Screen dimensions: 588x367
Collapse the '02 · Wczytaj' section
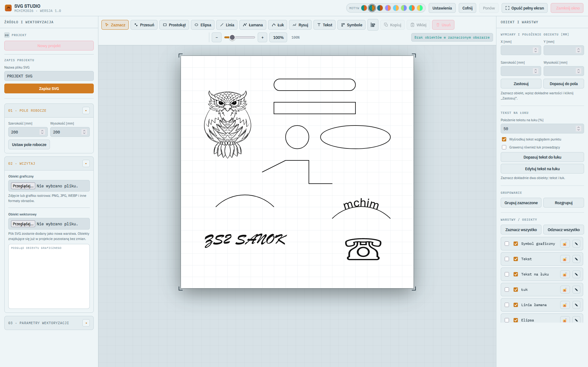pyautogui.click(x=86, y=163)
